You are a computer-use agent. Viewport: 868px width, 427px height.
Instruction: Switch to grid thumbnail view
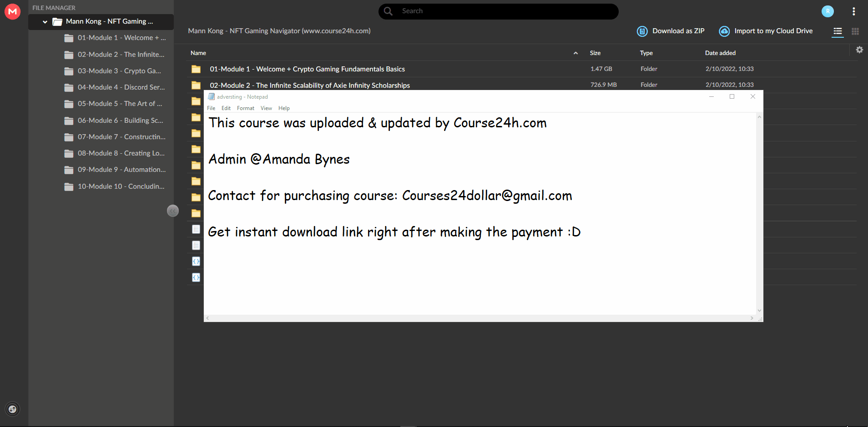[x=855, y=31]
